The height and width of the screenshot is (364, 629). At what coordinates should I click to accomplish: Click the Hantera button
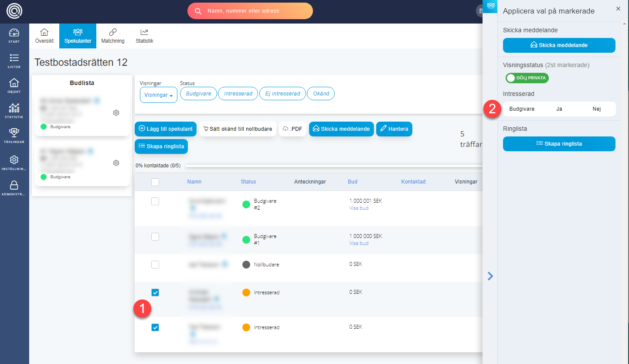(394, 129)
